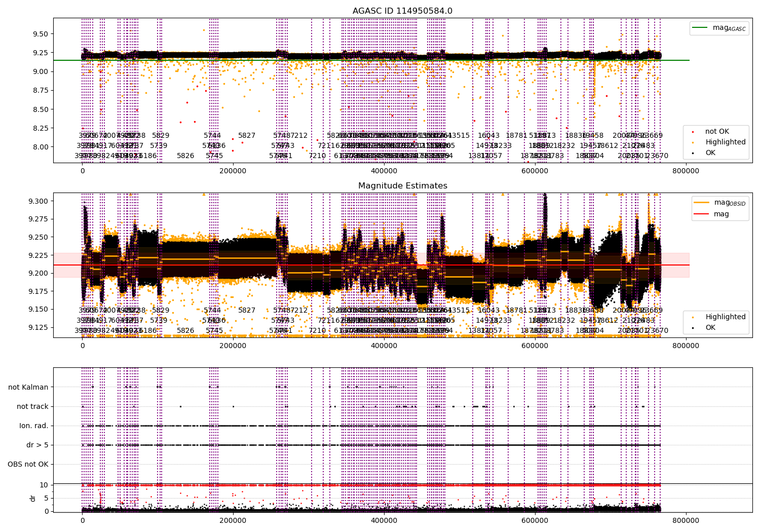Image resolution: width=760 pixels, height=532 pixels.
Task: Click OBSID label '16043' in top panel
Action: tap(488, 136)
